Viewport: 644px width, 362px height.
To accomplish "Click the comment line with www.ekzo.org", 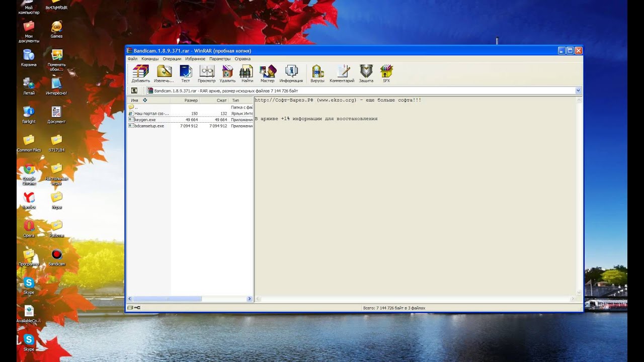I will 338,100.
